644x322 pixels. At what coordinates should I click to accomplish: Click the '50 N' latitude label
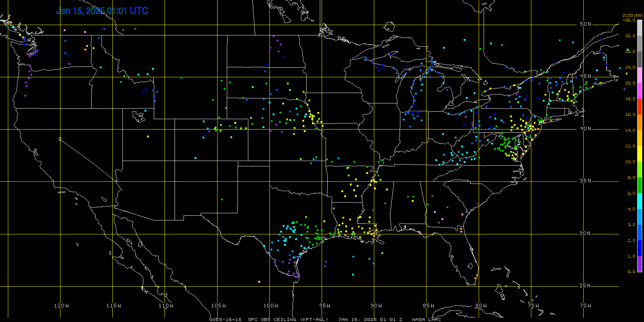pos(586,24)
